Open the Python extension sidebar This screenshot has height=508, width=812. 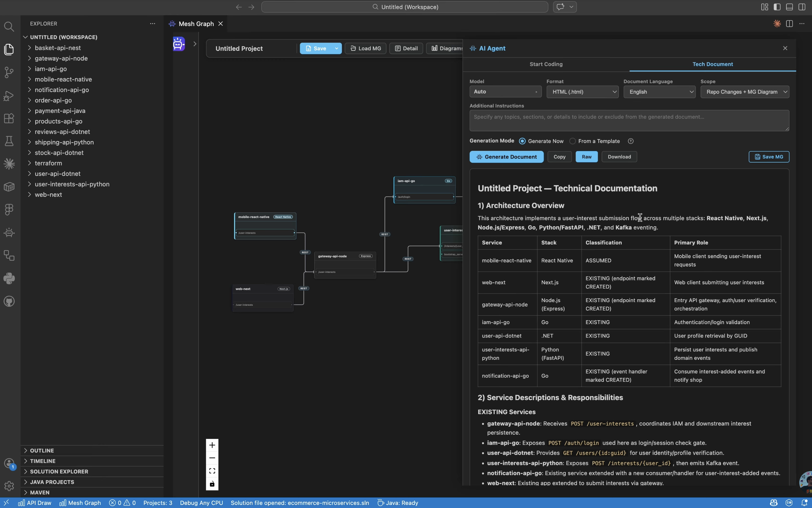(x=9, y=279)
